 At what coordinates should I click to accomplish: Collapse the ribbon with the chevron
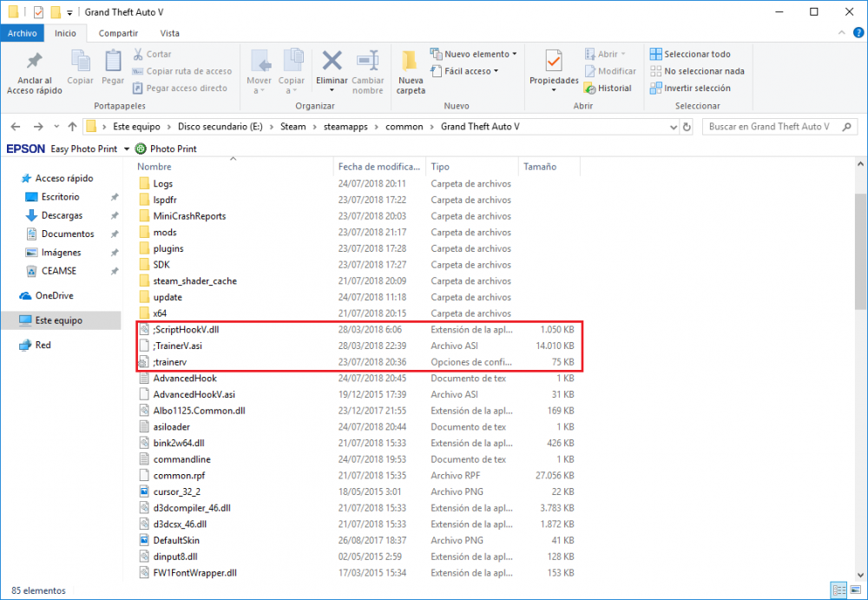(x=841, y=33)
